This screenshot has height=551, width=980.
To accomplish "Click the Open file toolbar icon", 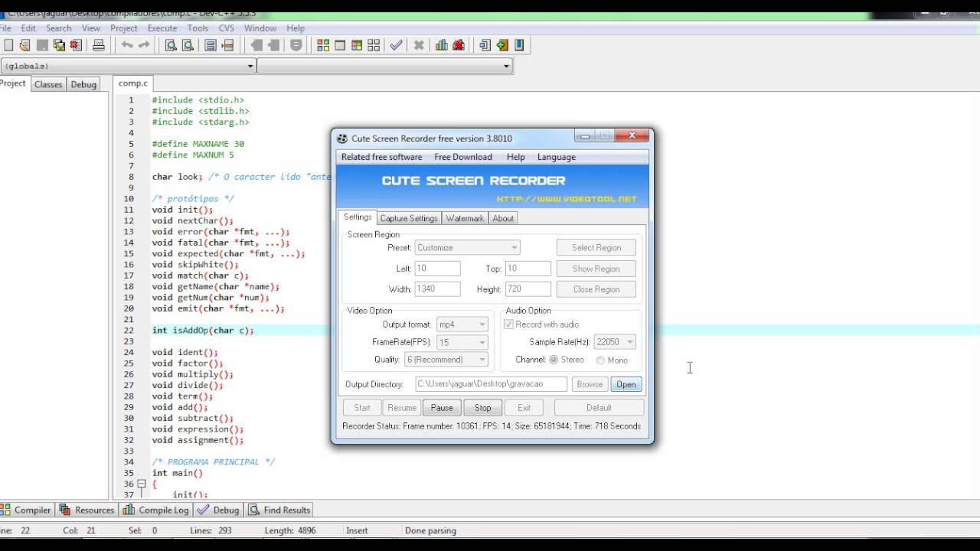I will tap(25, 45).
